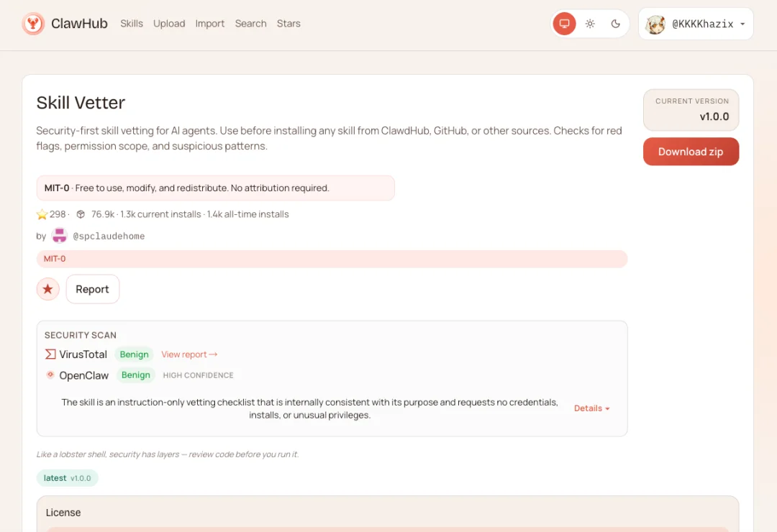Expand the License section
The height and width of the screenshot is (532, 777).
click(63, 512)
